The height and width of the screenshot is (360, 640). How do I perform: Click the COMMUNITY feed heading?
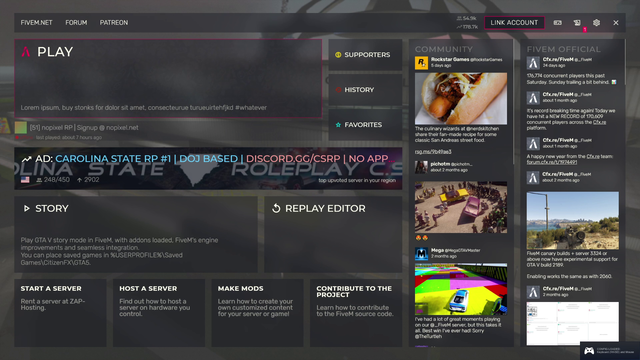(444, 49)
